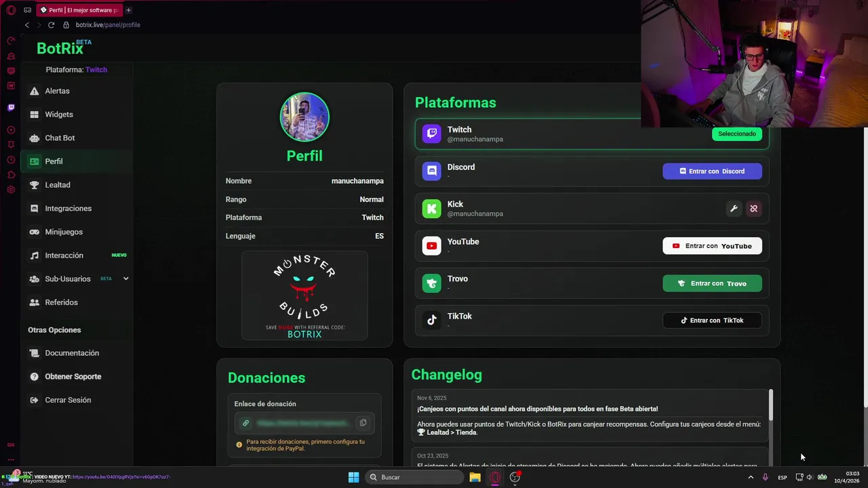Open Extensions in Opera sidebar
Image resolution: width=868 pixels, height=488 pixels.
pyautogui.click(x=11, y=175)
